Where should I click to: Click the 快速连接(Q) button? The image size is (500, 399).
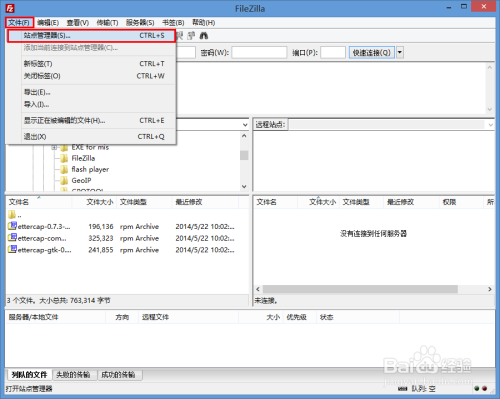coord(372,53)
